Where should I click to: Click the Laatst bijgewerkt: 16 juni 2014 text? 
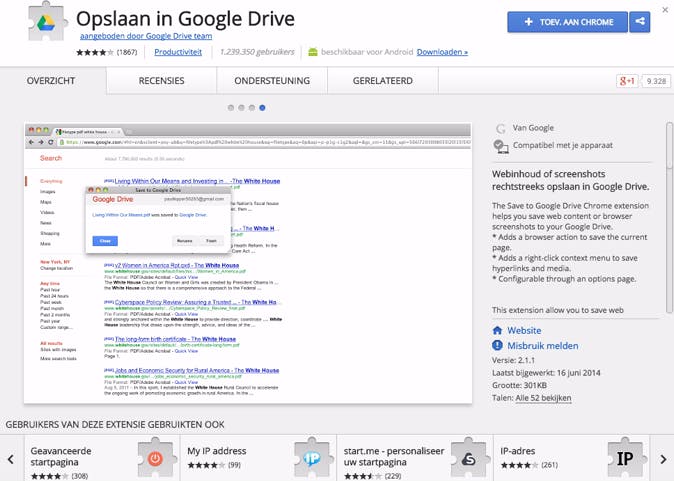tap(546, 373)
